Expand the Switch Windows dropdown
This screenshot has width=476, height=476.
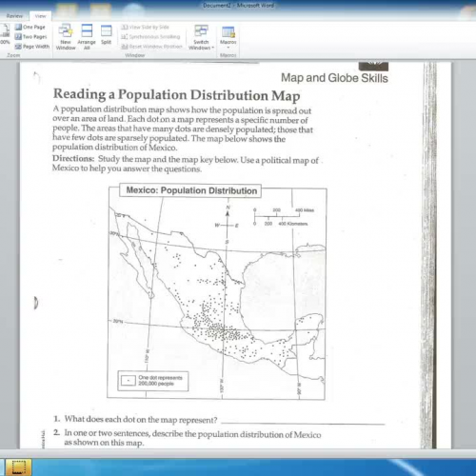[201, 37]
